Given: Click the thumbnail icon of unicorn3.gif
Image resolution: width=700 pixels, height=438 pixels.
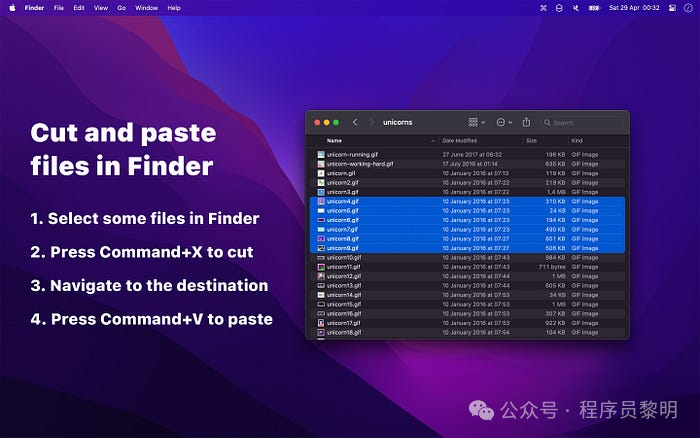Looking at the screenshot, I should (321, 192).
